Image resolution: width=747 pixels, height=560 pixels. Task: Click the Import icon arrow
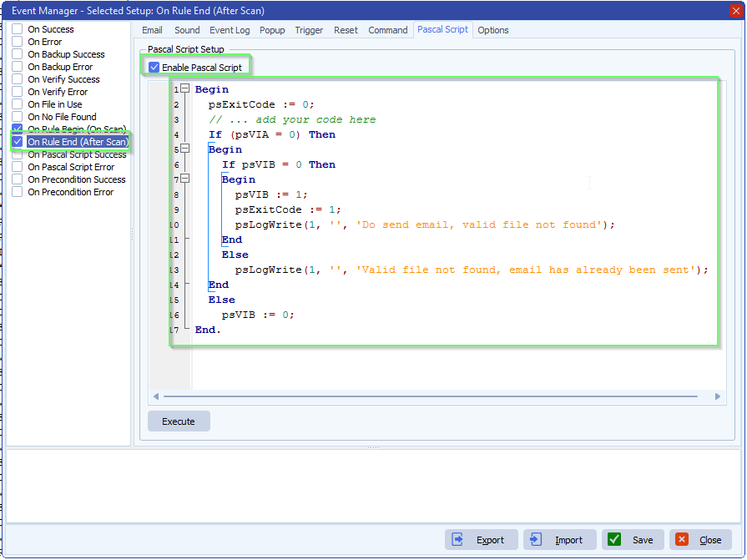536,539
